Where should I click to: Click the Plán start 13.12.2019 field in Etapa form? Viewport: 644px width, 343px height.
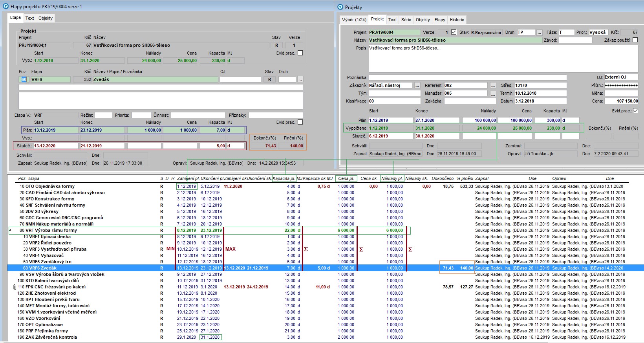pyautogui.click(x=56, y=130)
